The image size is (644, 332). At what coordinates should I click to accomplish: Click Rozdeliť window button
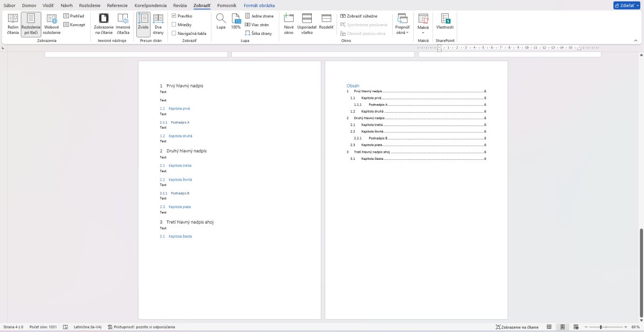coord(326,22)
